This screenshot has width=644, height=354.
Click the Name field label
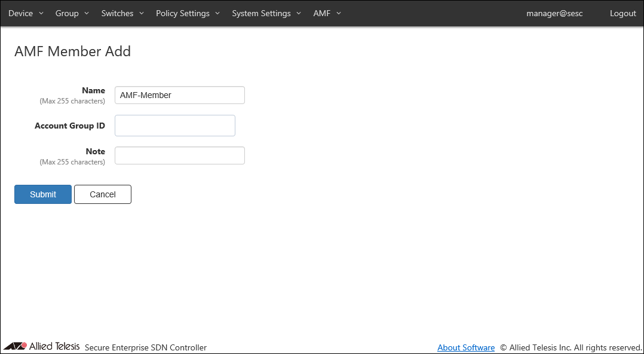[93, 90]
